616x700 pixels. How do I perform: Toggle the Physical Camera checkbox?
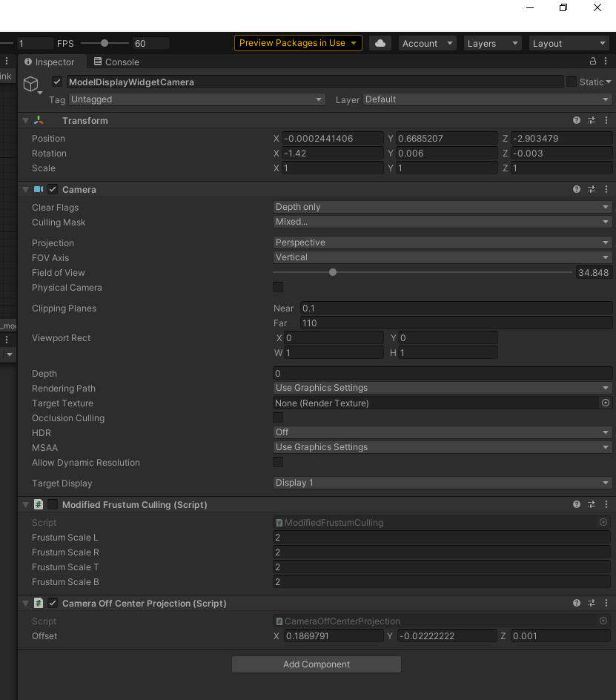click(278, 287)
